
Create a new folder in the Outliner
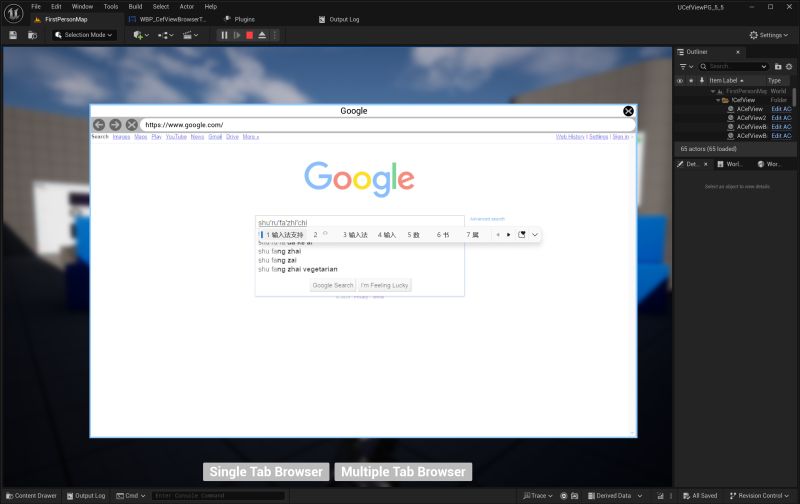[x=778, y=66]
